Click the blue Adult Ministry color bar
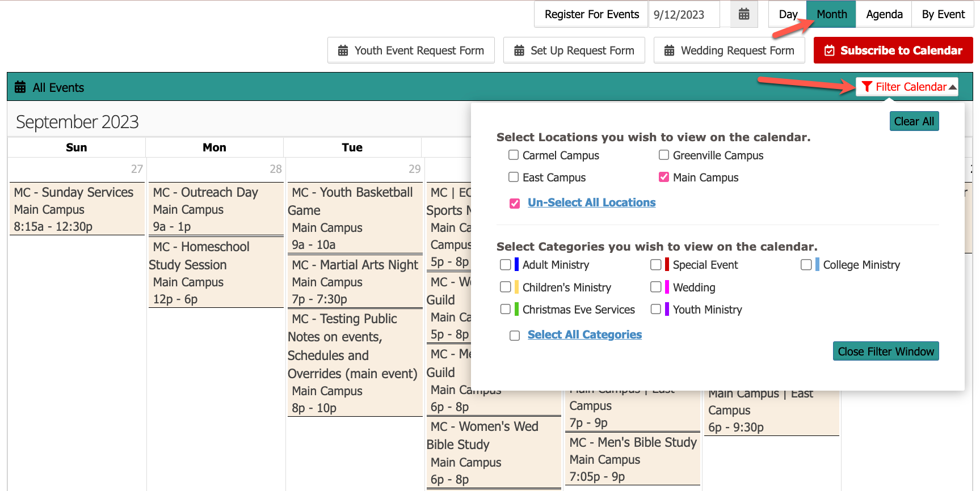The image size is (980, 491). click(x=516, y=264)
